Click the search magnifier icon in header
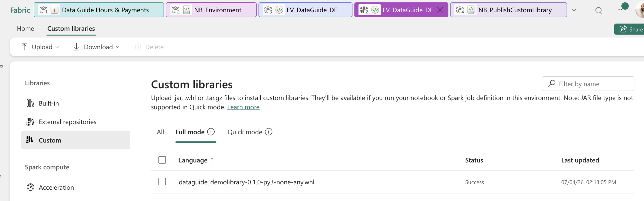 click(599, 10)
